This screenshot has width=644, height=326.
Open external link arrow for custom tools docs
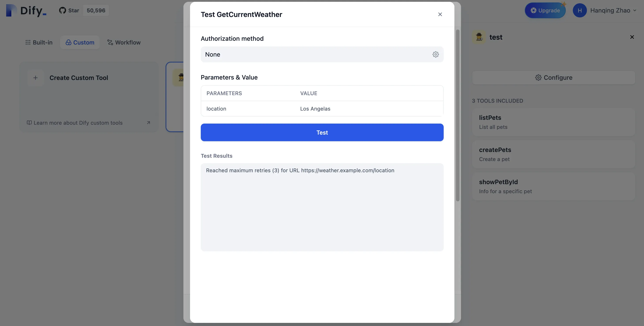[149, 123]
